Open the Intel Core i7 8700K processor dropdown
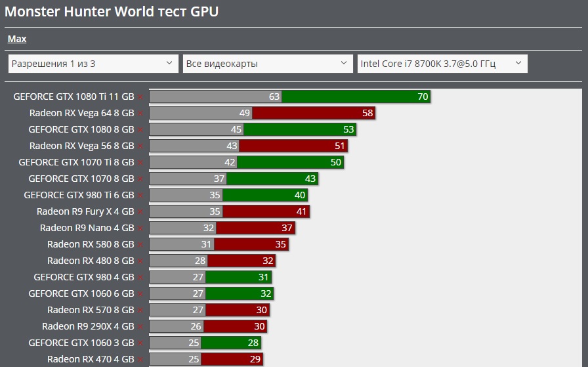The height and width of the screenshot is (367, 588). (442, 64)
